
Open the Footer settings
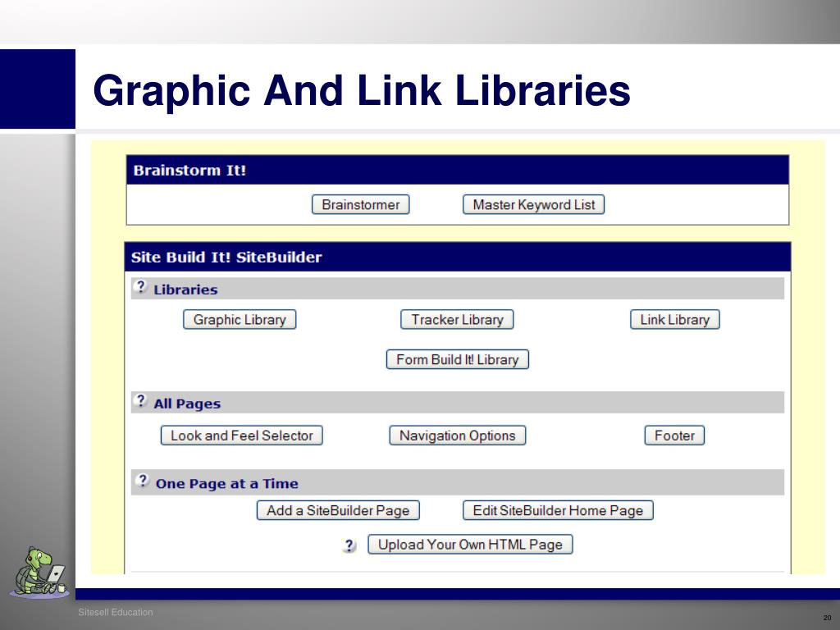674,436
